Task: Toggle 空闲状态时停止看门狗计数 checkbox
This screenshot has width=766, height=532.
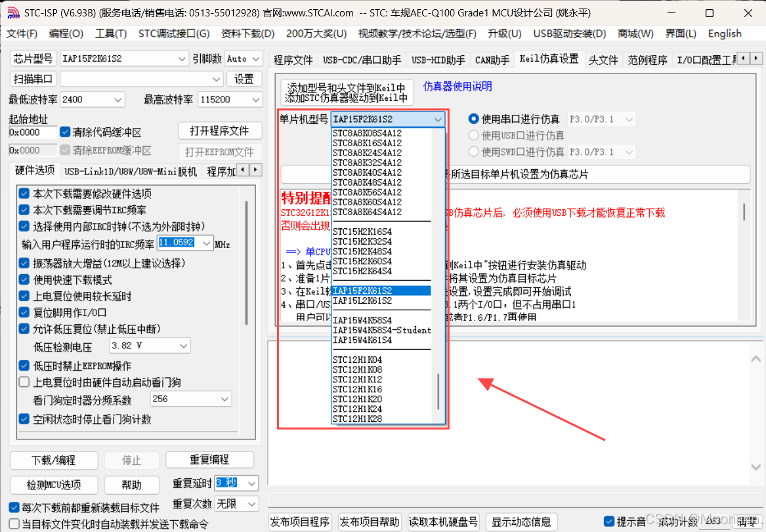Action: 24,419
